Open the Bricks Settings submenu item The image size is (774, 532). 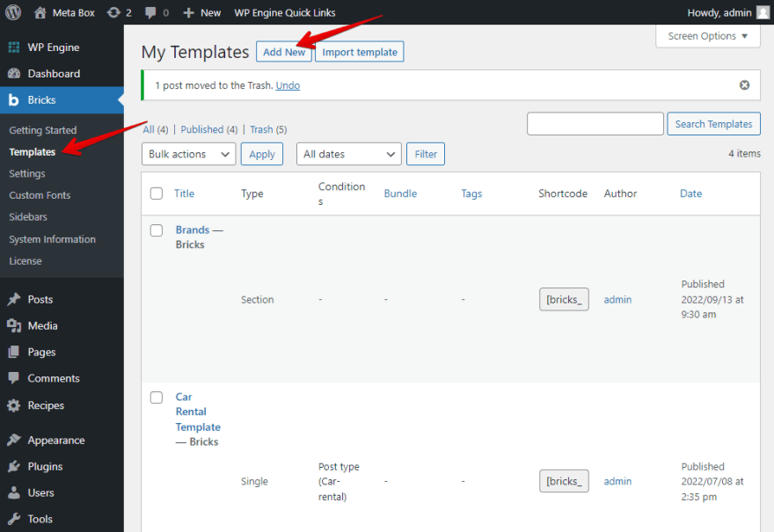pyautogui.click(x=27, y=174)
